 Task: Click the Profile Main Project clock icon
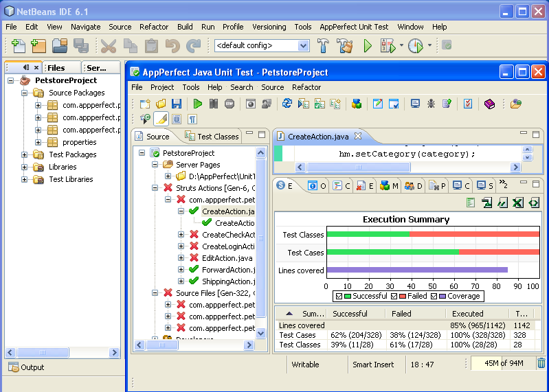pos(416,46)
